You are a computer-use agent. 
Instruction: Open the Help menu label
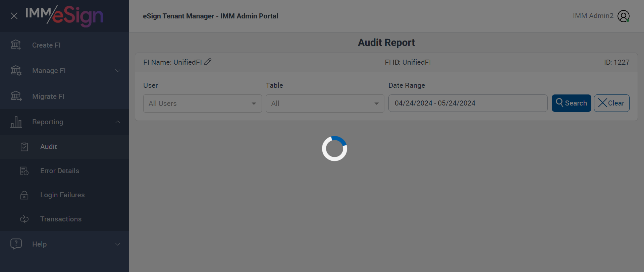pos(40,244)
